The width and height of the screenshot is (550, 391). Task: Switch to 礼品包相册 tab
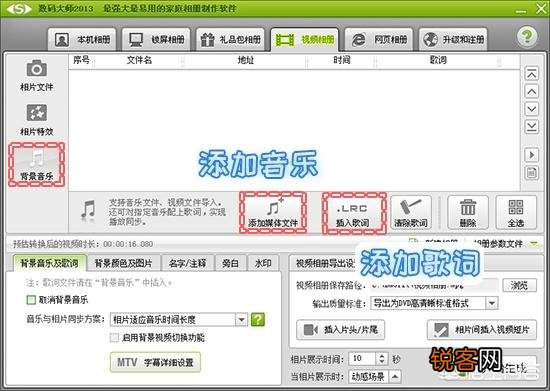(230, 40)
